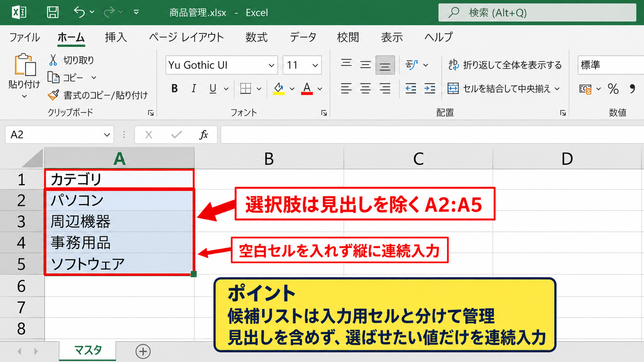
Task: Click the fx insert function icon
Action: pyautogui.click(x=203, y=135)
